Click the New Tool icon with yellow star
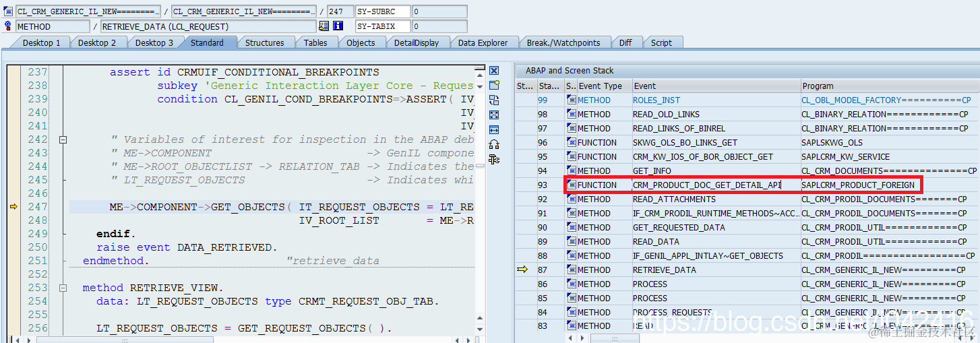980x343 pixels. (x=494, y=85)
